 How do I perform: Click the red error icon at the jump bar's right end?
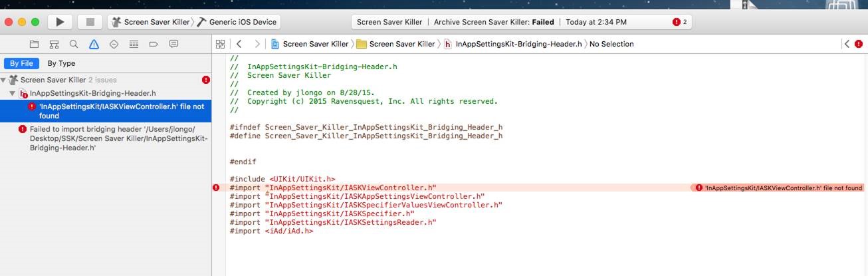pyautogui.click(x=859, y=44)
